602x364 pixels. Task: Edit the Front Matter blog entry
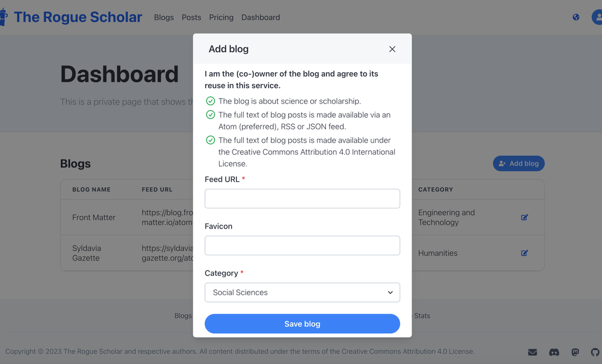click(525, 217)
